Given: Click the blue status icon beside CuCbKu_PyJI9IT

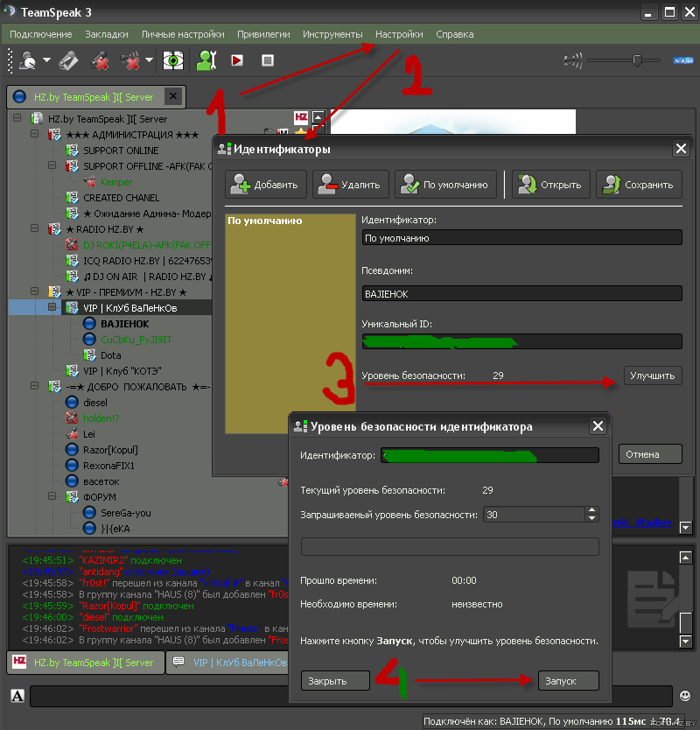Looking at the screenshot, I should click(x=89, y=340).
